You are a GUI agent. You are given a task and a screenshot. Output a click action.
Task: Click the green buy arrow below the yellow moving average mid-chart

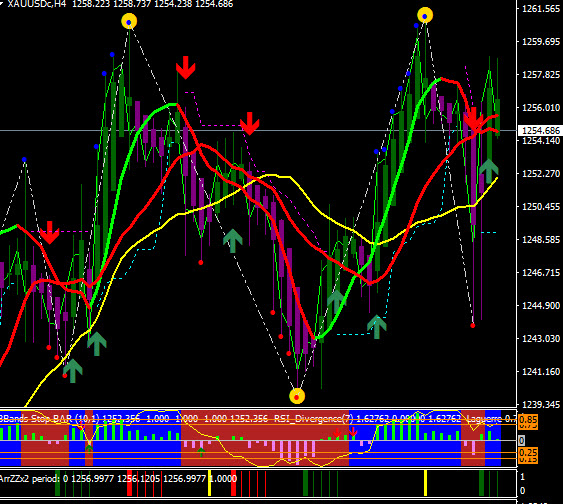(233, 241)
